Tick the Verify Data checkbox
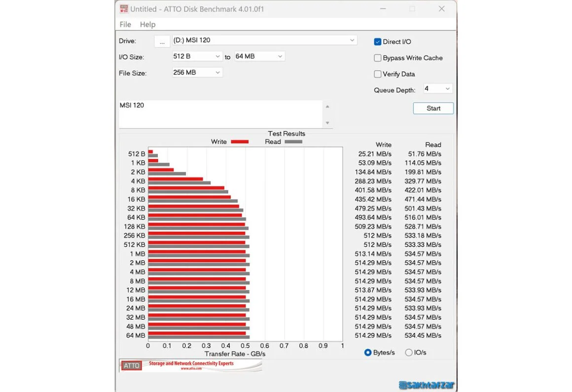The image size is (572, 392). tap(378, 74)
